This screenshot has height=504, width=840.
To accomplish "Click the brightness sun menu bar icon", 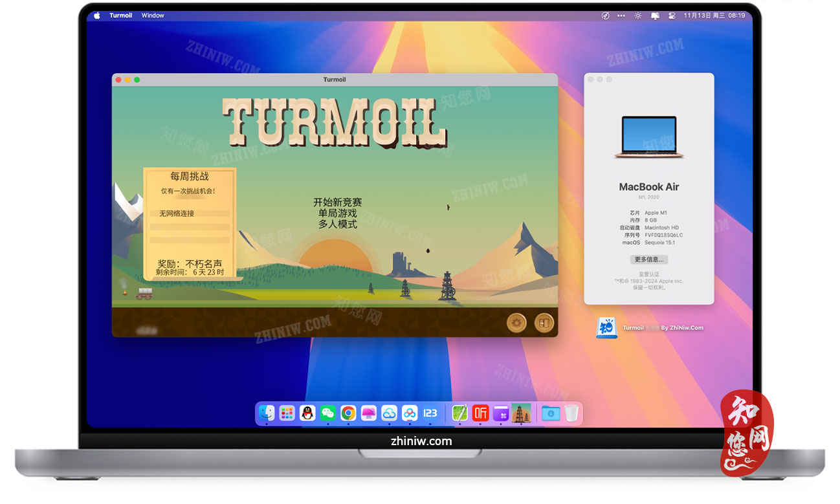I will pos(638,16).
